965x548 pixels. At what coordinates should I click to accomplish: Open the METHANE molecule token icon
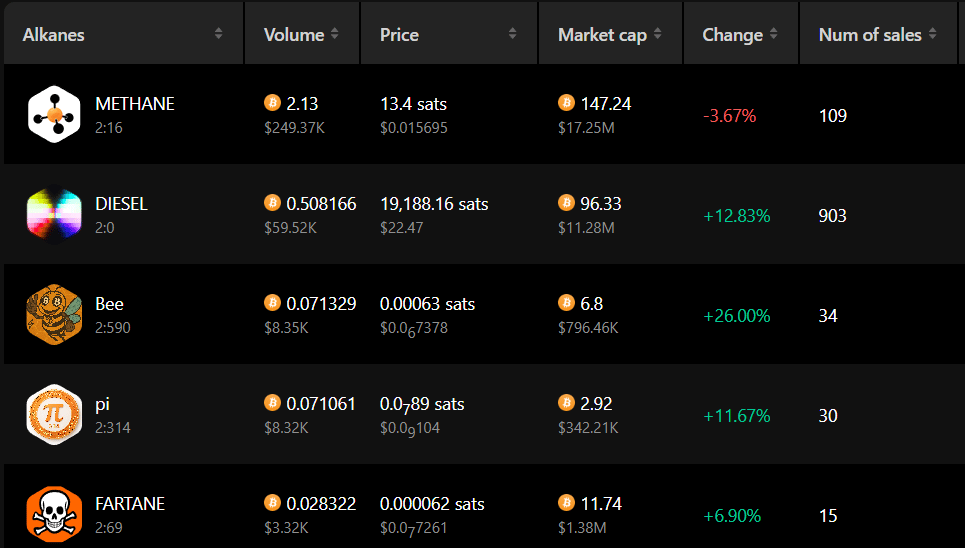tap(54, 115)
